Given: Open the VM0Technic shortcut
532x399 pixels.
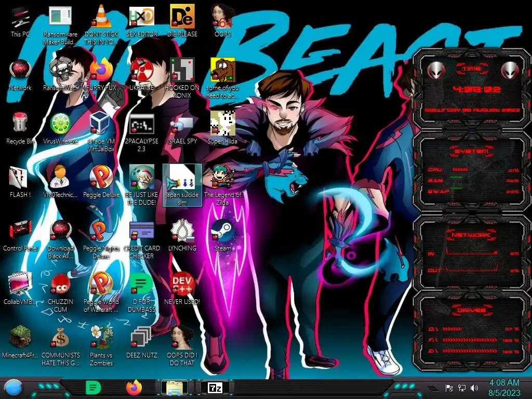Looking at the screenshot, I should [60, 182].
